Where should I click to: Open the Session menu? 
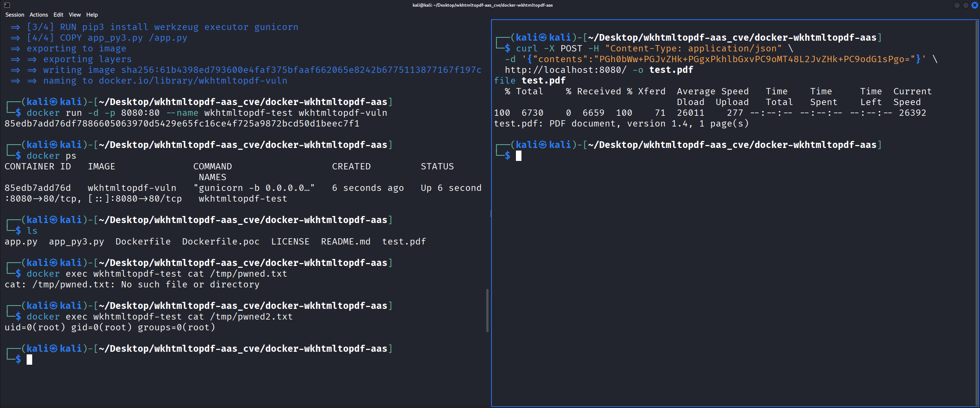tap(14, 15)
